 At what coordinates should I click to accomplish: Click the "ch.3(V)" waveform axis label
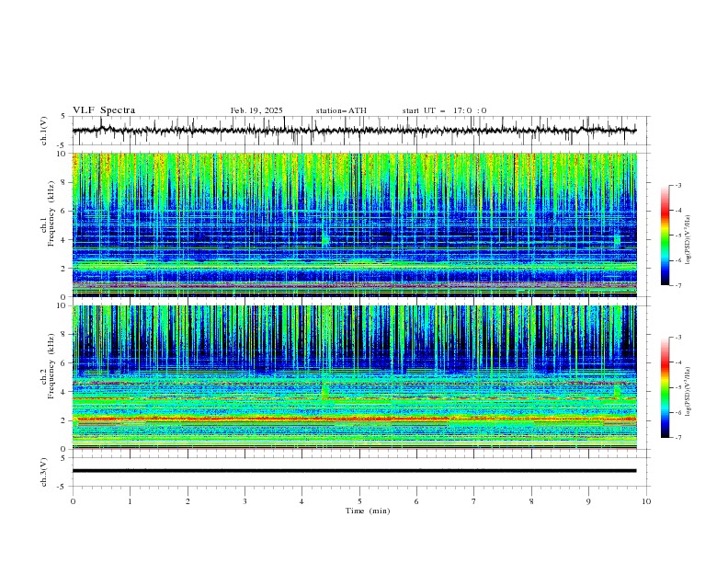[44, 472]
